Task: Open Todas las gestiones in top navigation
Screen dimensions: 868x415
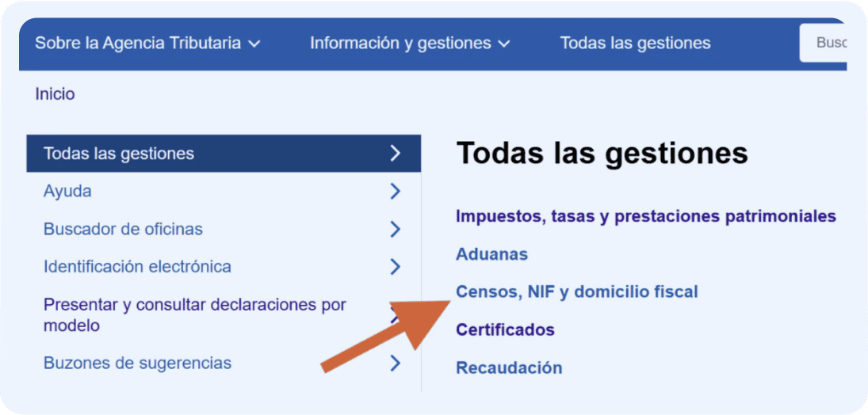Action: click(x=636, y=43)
